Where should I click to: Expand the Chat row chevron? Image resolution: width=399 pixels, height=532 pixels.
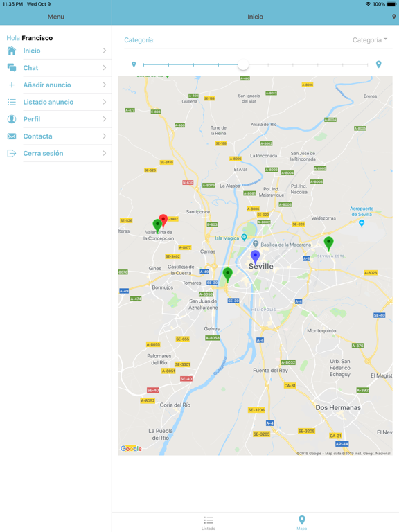pyautogui.click(x=105, y=67)
